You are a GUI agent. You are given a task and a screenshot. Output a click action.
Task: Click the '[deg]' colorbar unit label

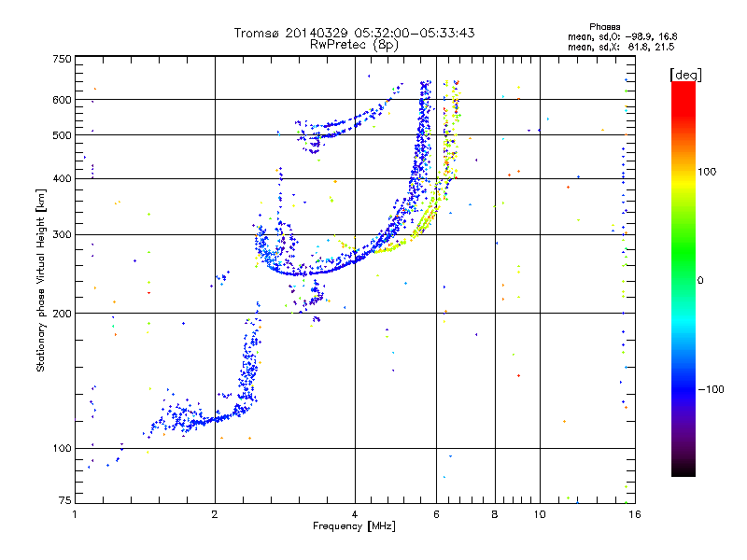(x=685, y=75)
